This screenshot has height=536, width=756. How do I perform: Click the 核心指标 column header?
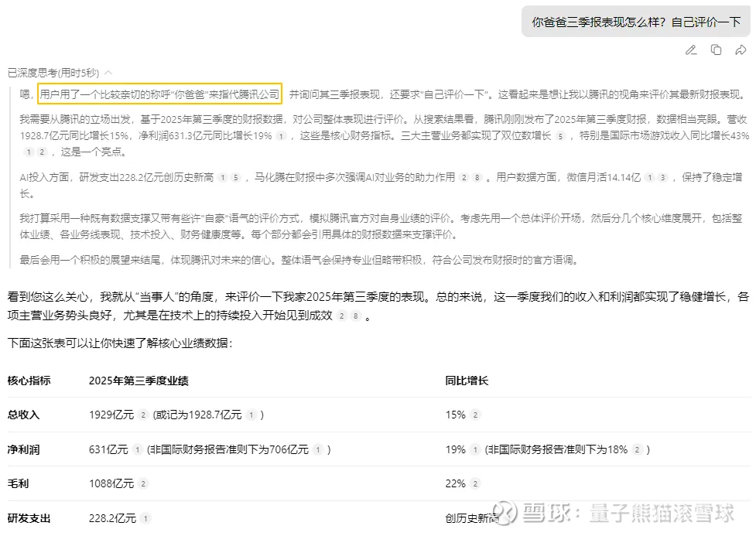coord(29,381)
